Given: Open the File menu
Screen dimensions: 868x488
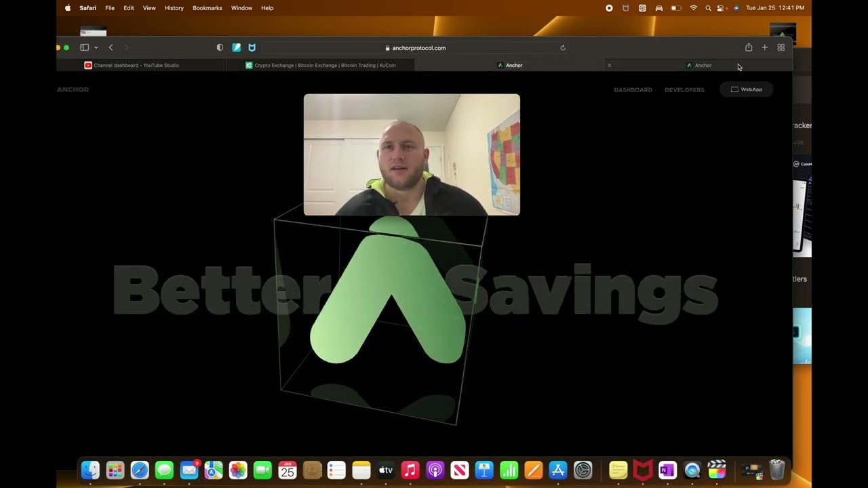Looking at the screenshot, I should (110, 8).
